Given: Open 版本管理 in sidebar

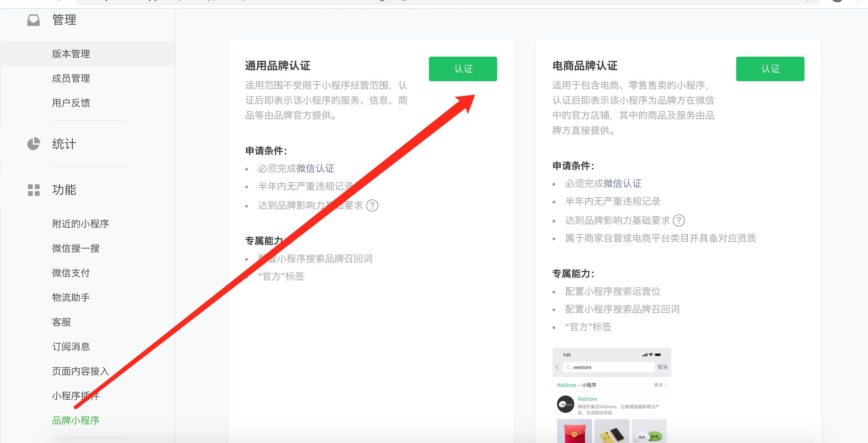Looking at the screenshot, I should (71, 54).
